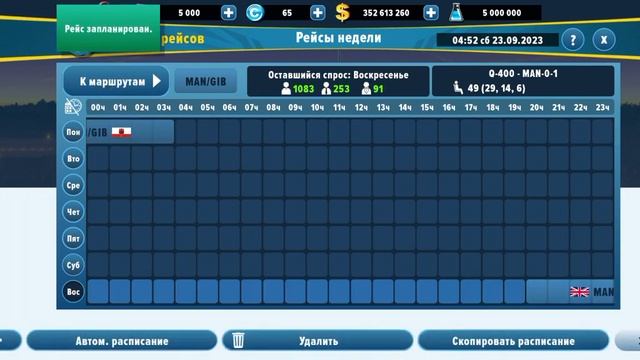The image size is (640, 360).
Task: Click the business passenger icon beside 253
Action: 326,89
